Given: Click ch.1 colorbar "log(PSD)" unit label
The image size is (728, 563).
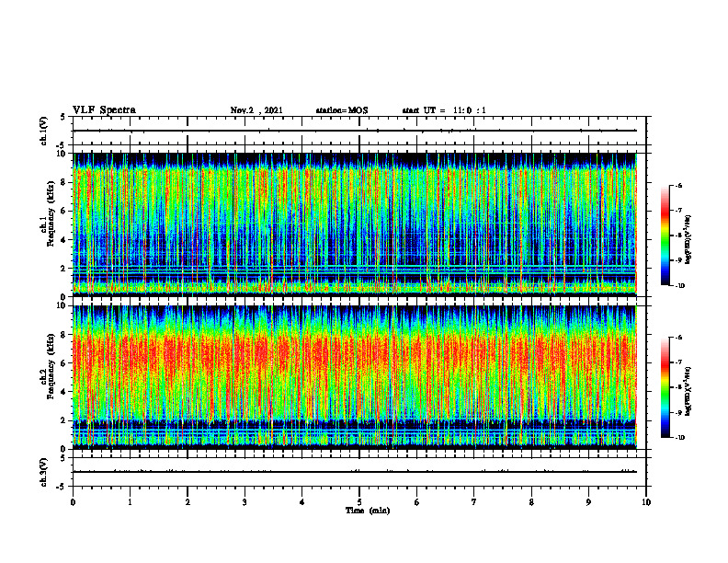Looking at the screenshot, I should pyautogui.click(x=689, y=240).
